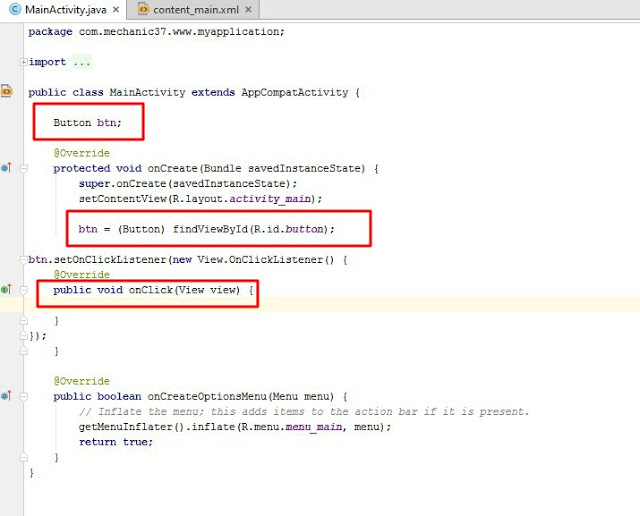640x516 pixels.
Task: Click the 'extends' keyword
Action: (x=213, y=92)
